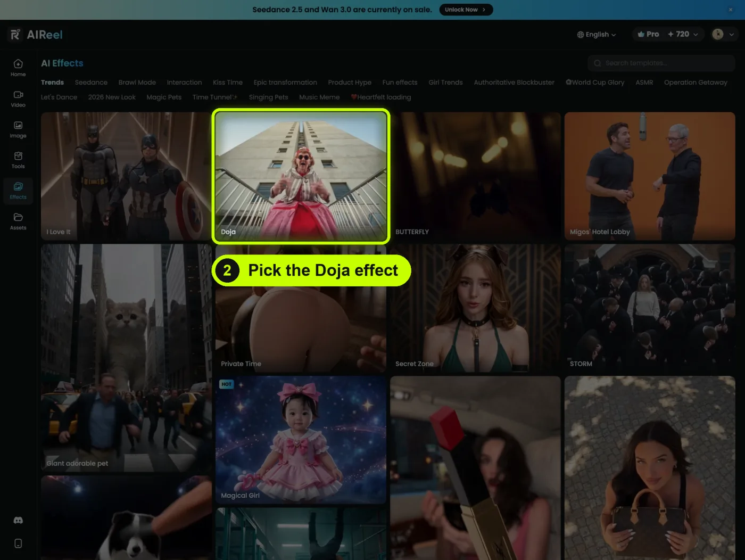This screenshot has width=745, height=560.
Task: Open the red lipstick effect thumbnail
Action: (475, 468)
